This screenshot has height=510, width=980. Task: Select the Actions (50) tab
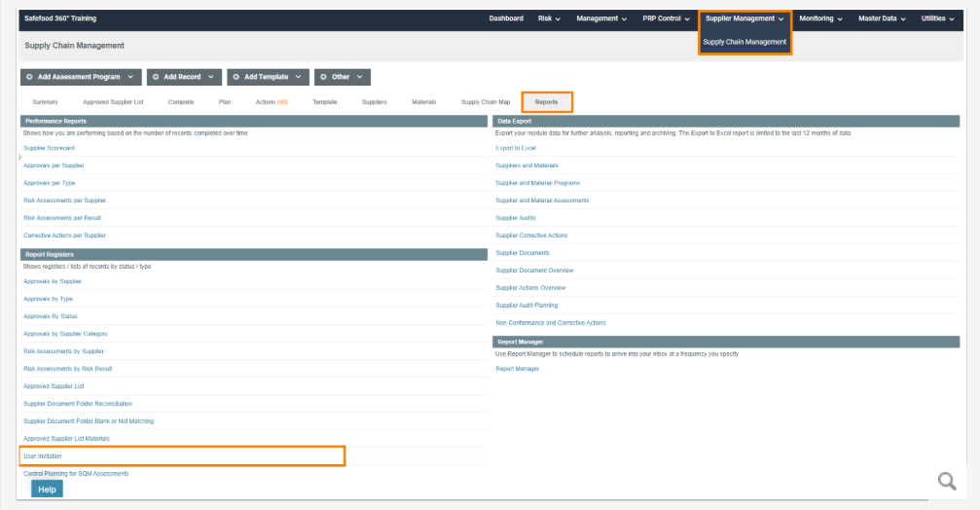point(272,102)
